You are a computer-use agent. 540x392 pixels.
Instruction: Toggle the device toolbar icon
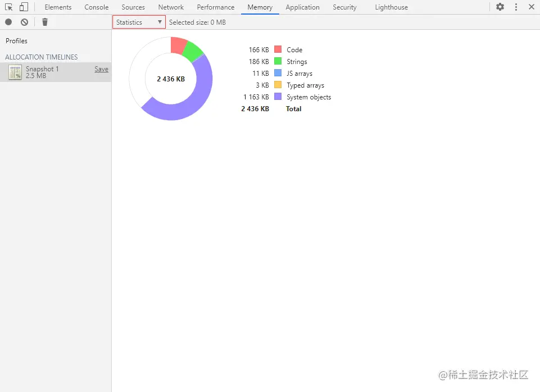click(24, 7)
